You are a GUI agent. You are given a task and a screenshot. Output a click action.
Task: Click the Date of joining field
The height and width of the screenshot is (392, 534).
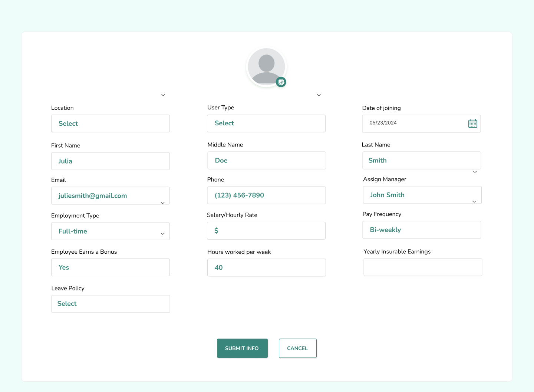[x=421, y=123]
